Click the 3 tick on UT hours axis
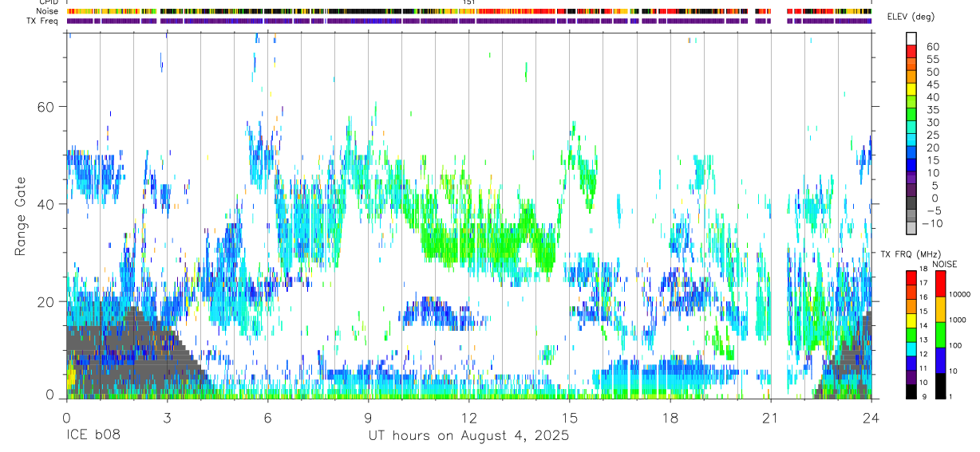Image resolution: width=980 pixels, height=452 pixels. tap(167, 418)
